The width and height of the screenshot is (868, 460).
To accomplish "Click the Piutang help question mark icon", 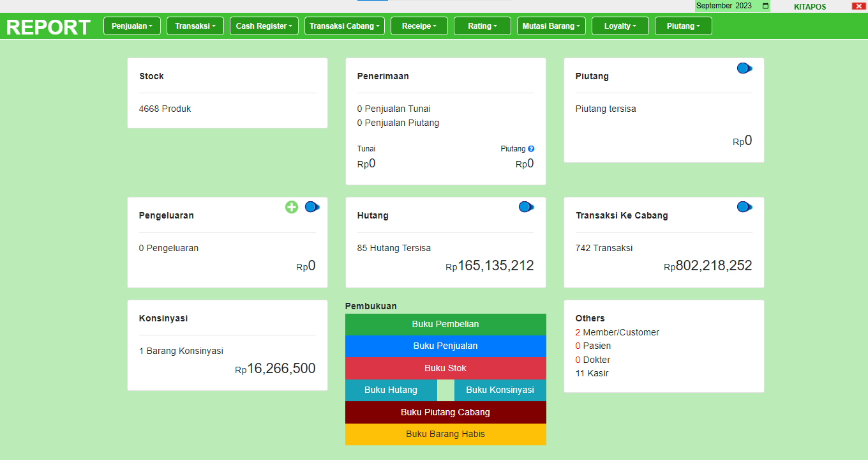I will coord(531,149).
